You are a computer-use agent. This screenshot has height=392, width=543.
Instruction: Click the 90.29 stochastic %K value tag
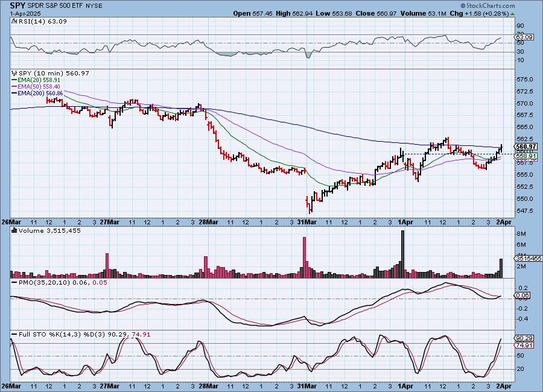tap(524, 338)
